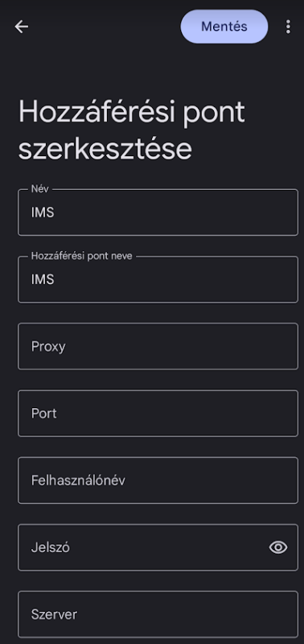This screenshot has height=644, width=304.
Task: Click into the Felhasználónév field
Action: pyautogui.click(x=158, y=480)
